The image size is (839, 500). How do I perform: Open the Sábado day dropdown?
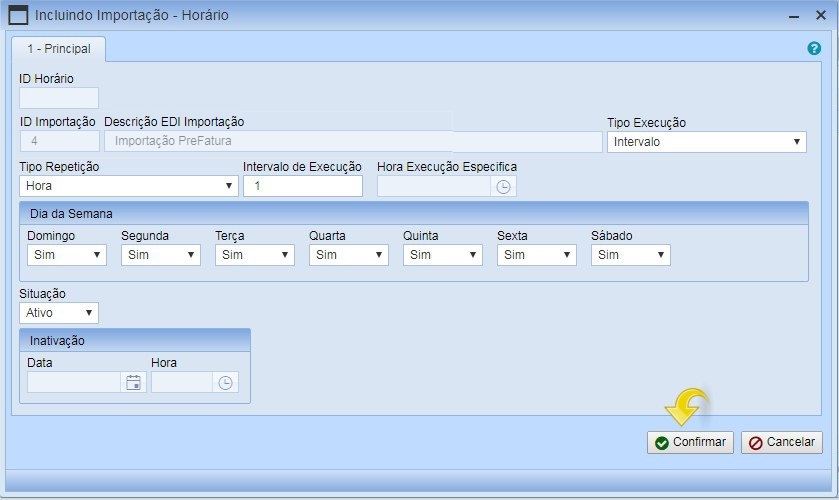coord(630,255)
